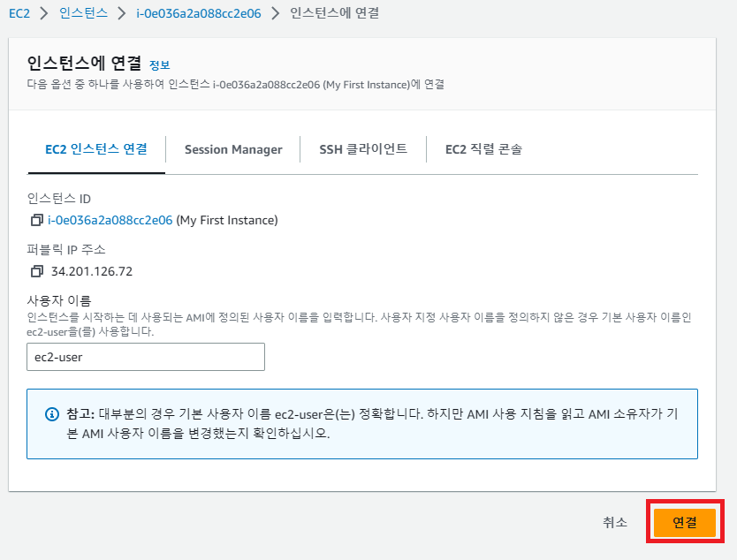Copy the public IP address 34.201.126.72
737x560 pixels.
(36, 271)
